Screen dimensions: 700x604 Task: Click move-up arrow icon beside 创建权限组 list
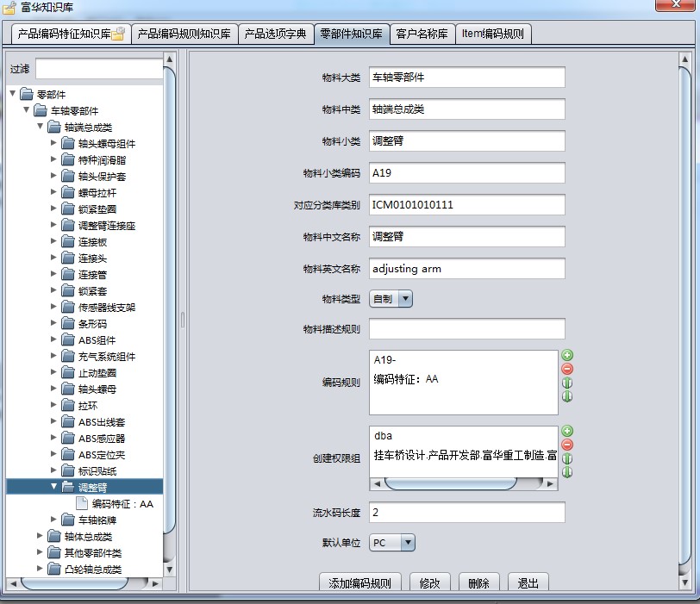pos(567,458)
